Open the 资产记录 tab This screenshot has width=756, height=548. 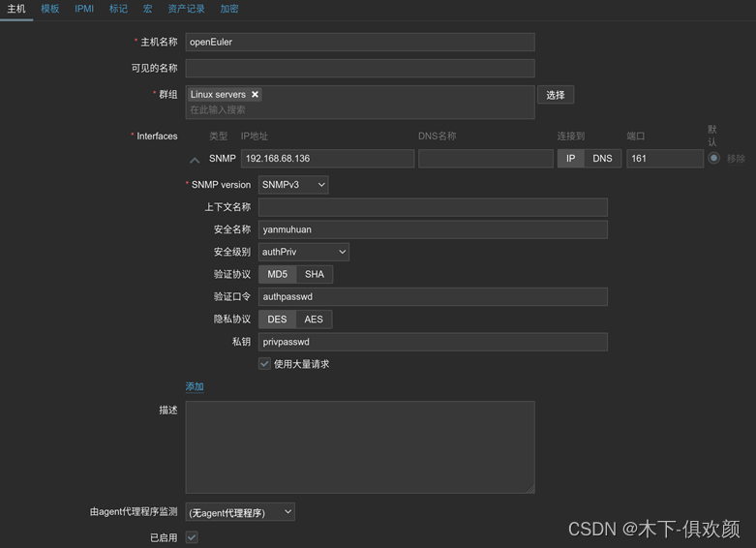(186, 9)
